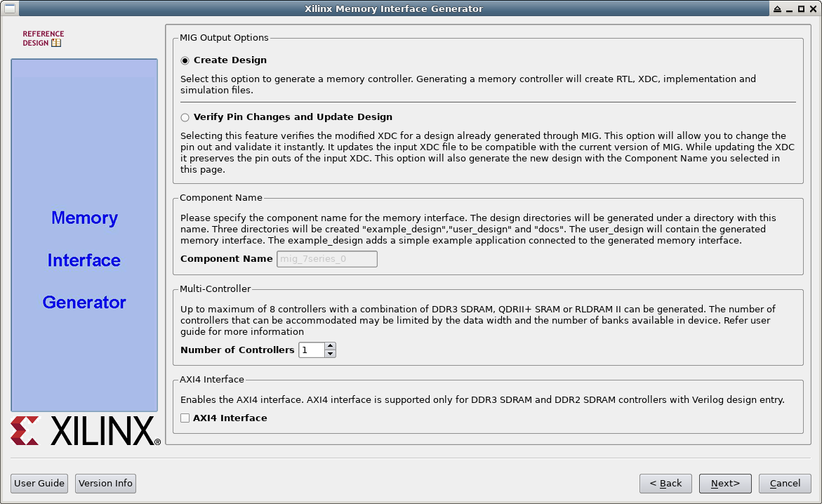Minimize the Memory Interface Generator window
822x504 pixels.
(x=789, y=9)
